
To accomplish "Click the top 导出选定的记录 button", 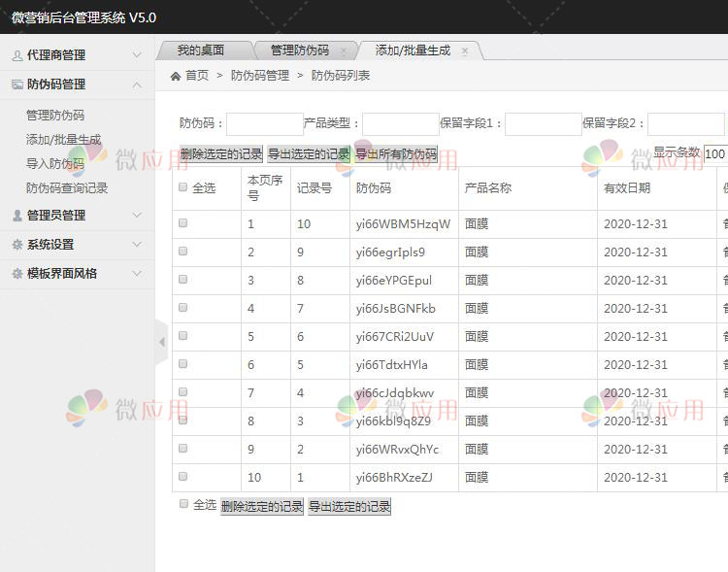I will pyautogui.click(x=309, y=153).
